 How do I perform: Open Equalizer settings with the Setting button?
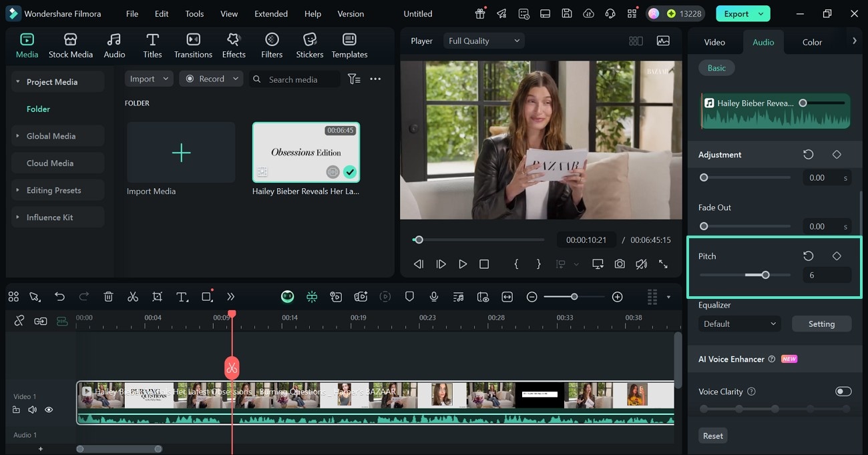821,323
